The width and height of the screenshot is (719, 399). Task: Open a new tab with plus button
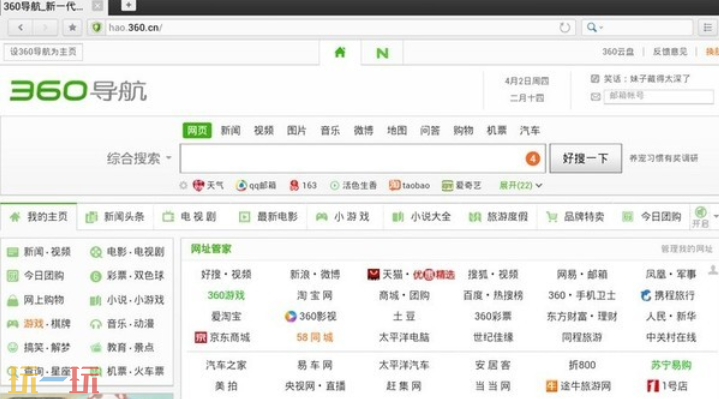[x=128, y=5]
